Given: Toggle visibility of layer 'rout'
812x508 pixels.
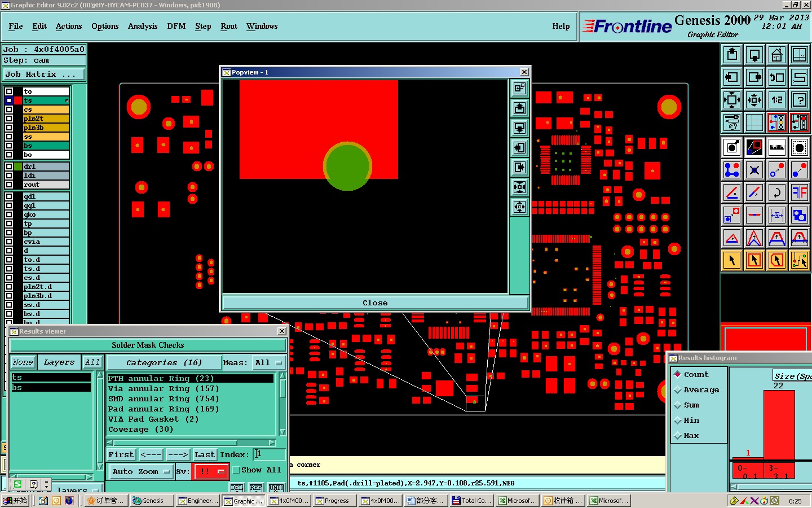Looking at the screenshot, I should (9, 185).
